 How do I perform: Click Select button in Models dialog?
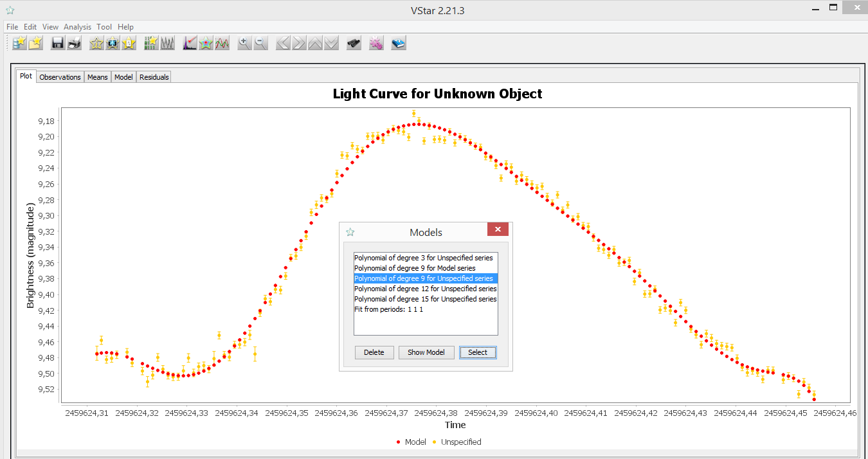[x=478, y=352]
